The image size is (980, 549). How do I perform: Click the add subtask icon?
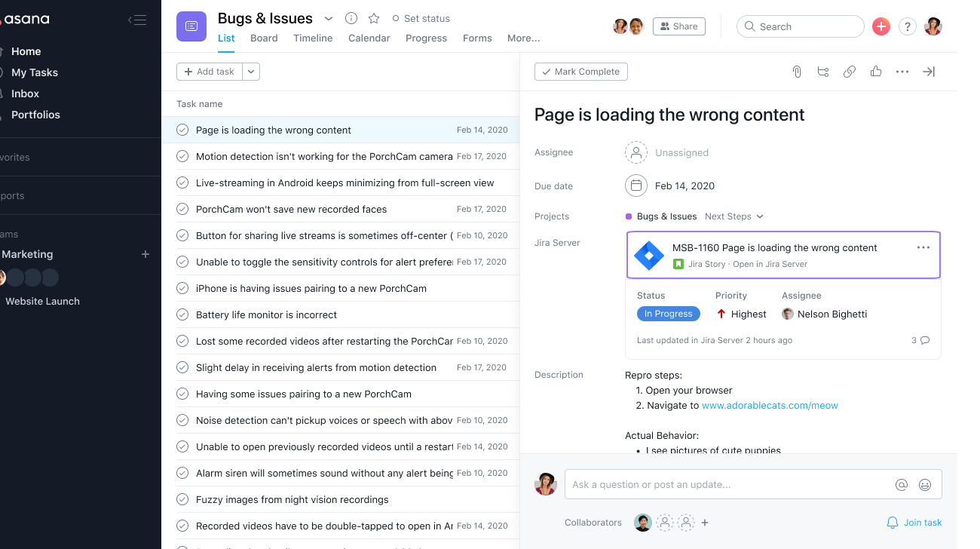click(822, 72)
